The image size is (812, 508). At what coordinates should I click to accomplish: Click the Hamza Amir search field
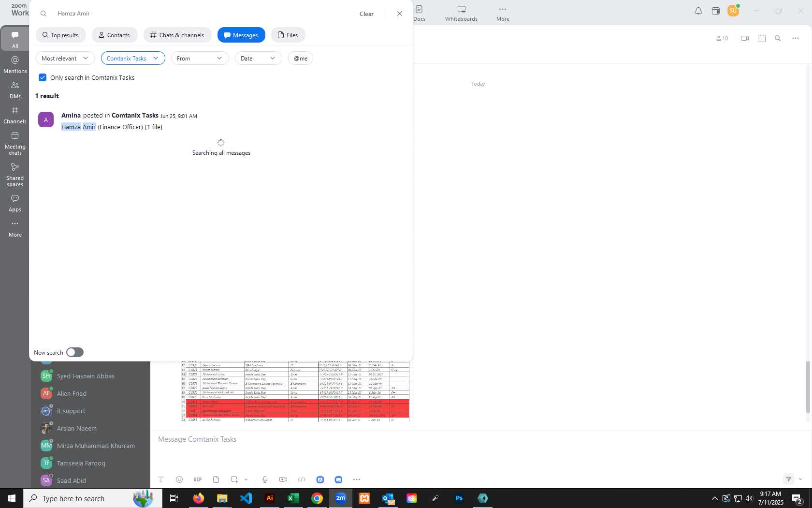point(203,14)
